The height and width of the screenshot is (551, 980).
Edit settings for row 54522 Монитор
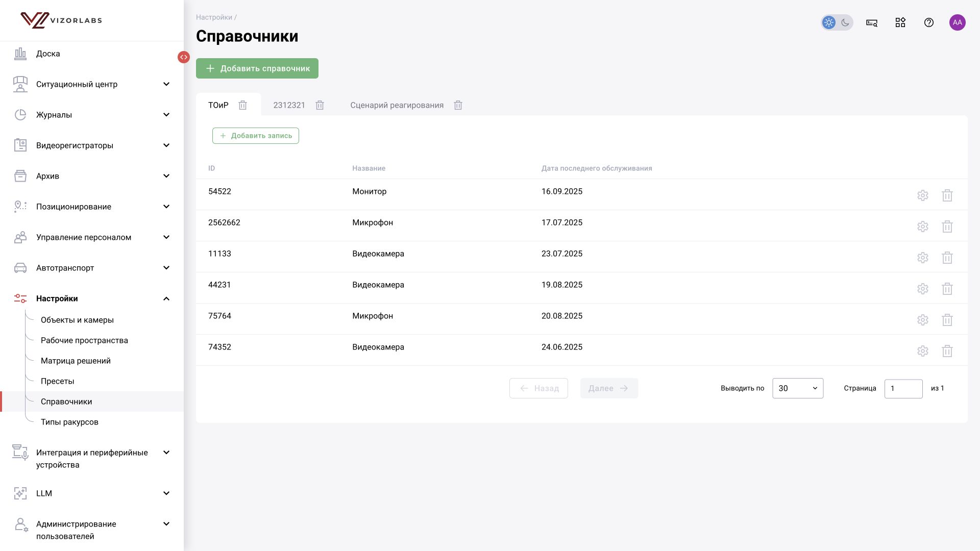(923, 195)
